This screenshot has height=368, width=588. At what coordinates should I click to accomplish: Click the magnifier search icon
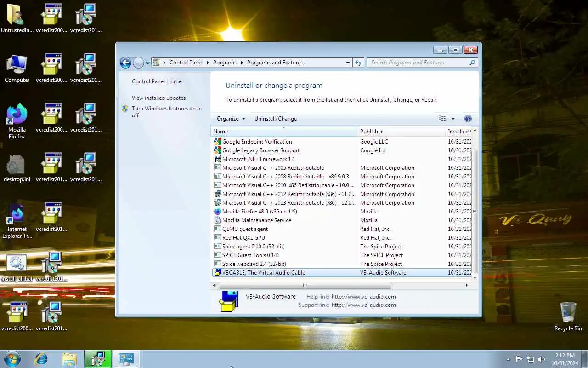click(472, 63)
